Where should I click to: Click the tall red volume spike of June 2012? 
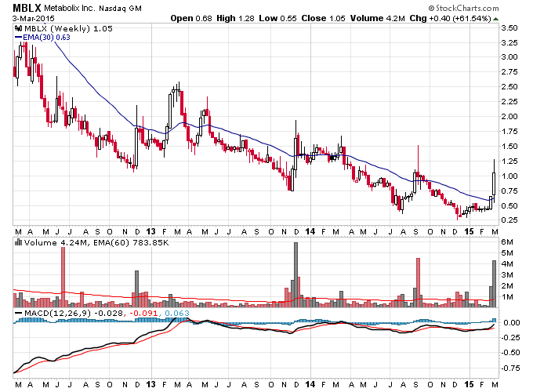pyautogui.click(x=63, y=277)
